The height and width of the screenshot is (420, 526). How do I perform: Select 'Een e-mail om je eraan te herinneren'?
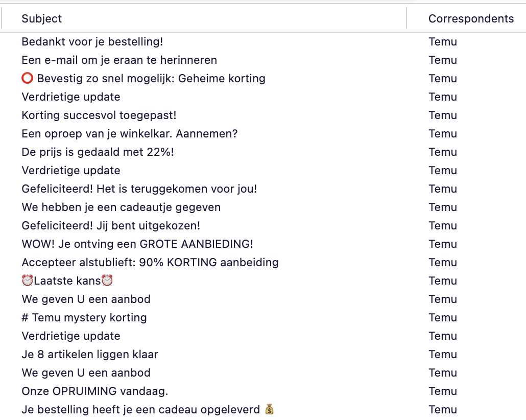coord(119,60)
